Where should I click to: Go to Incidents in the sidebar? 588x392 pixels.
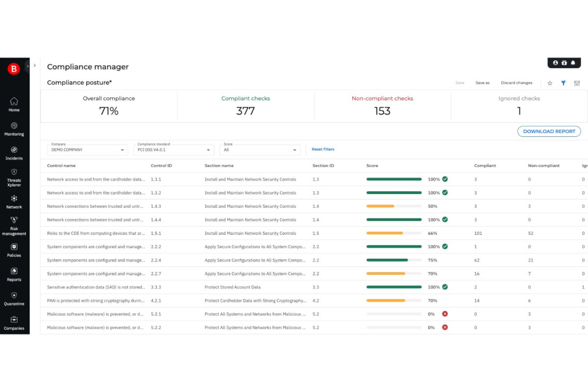pyautogui.click(x=14, y=153)
